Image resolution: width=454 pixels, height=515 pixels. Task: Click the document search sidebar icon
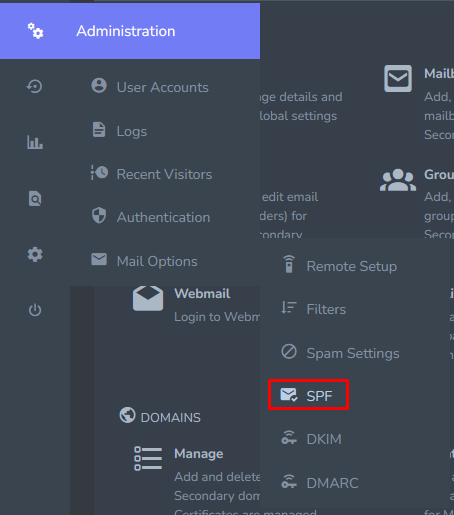35,199
